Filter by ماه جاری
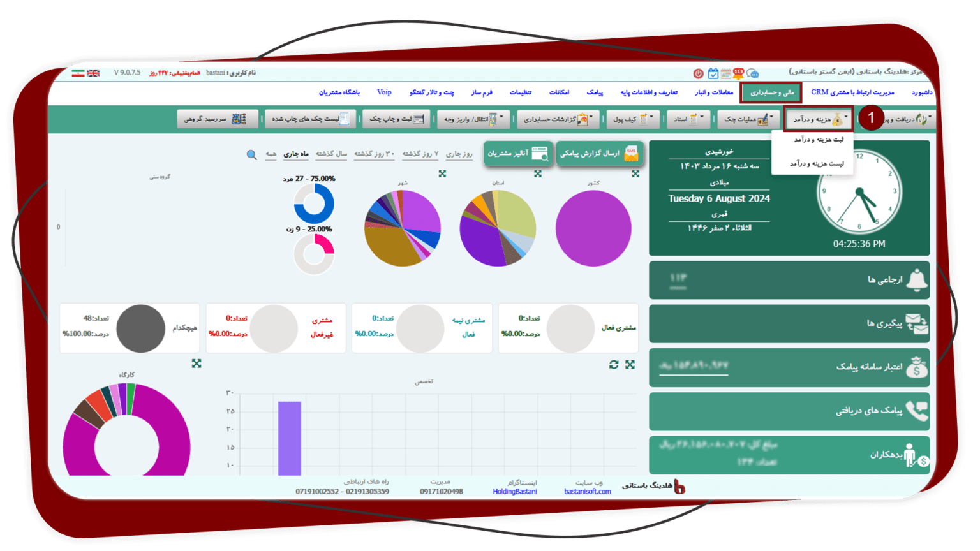This screenshot has height=551, width=980. 295,154
